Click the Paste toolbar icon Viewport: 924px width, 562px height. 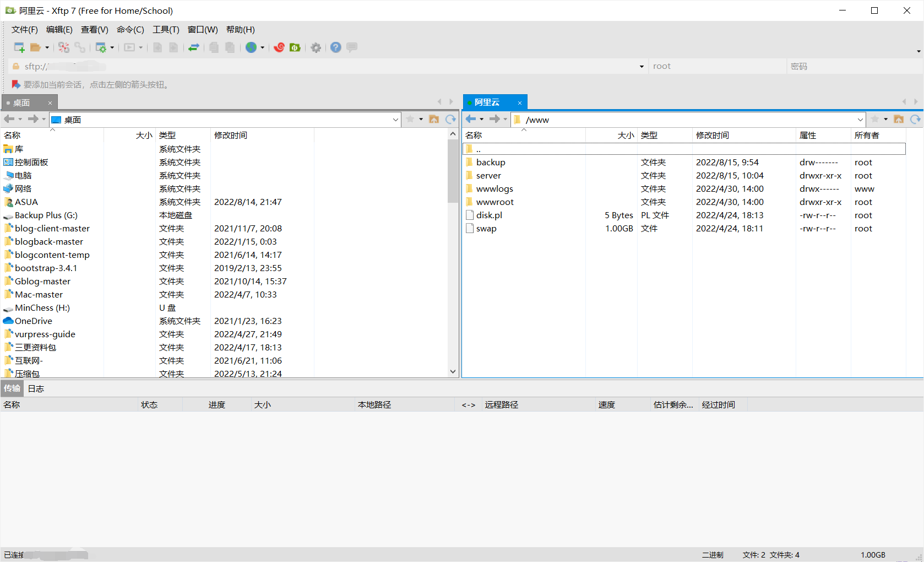pos(230,47)
